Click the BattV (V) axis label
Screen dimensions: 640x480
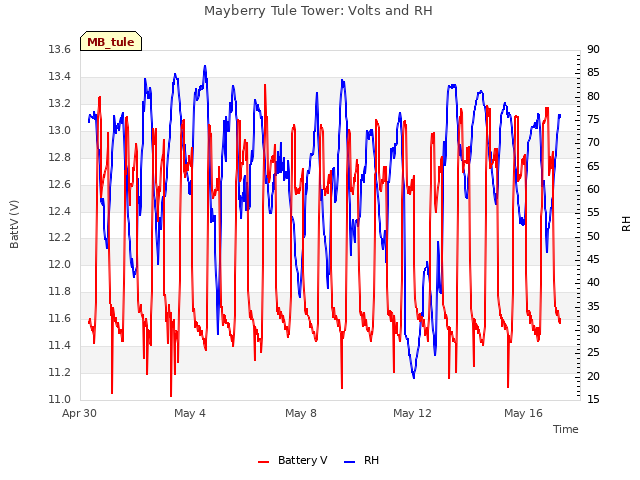coord(14,224)
